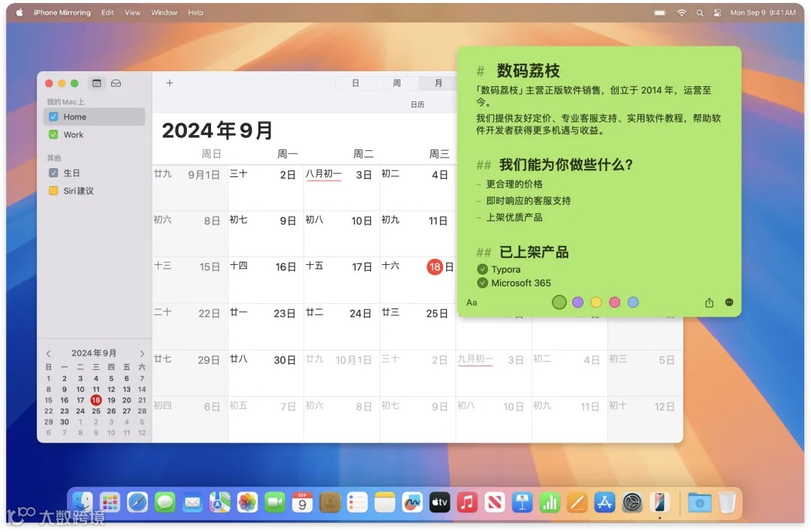Toggle the Work calendar checkbox

[x=53, y=134]
